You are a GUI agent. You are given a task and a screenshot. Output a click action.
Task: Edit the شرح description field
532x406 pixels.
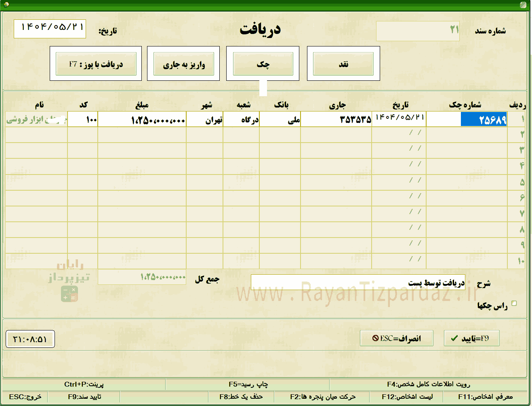click(358, 282)
